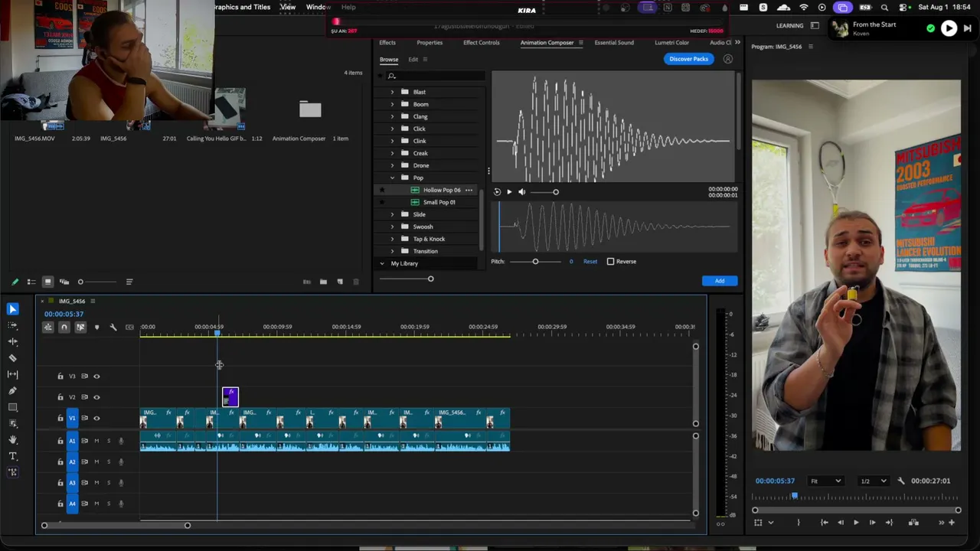
Task: Expand the Click folder
Action: [x=393, y=129]
